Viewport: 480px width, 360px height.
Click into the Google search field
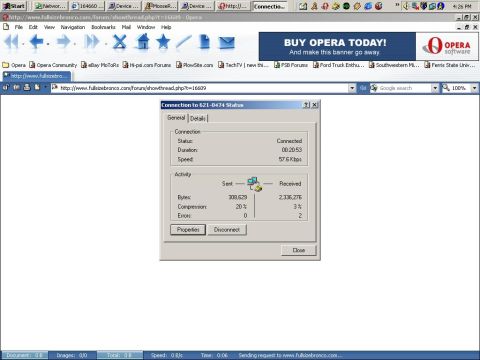click(x=404, y=88)
